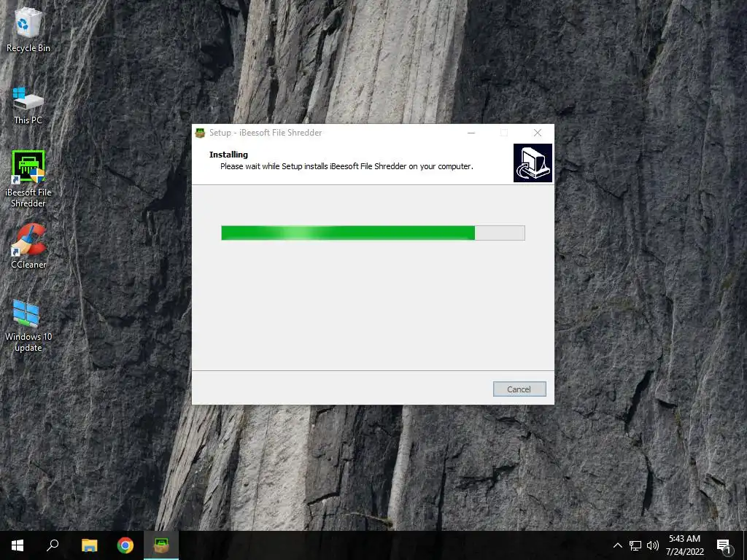
Task: Click the setup installer taskbar icon
Action: [x=161, y=545]
